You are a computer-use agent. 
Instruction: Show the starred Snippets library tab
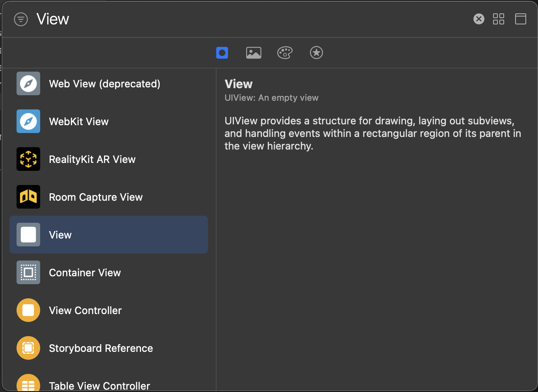pyautogui.click(x=316, y=53)
